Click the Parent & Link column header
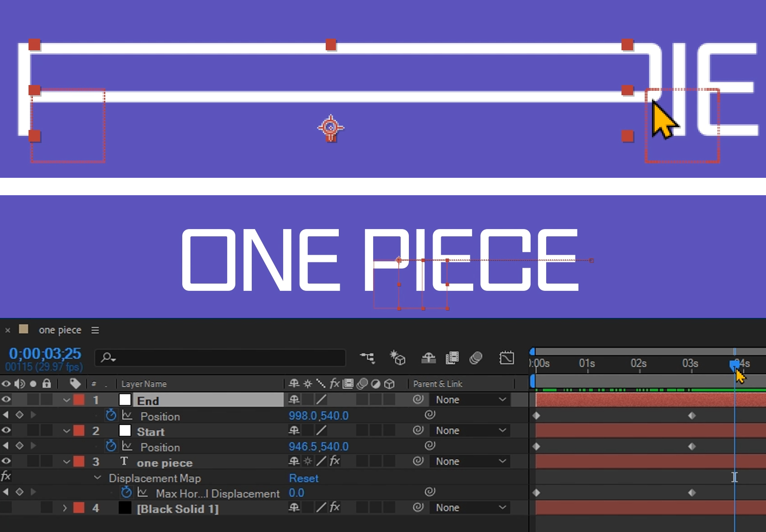766x532 pixels. click(438, 384)
